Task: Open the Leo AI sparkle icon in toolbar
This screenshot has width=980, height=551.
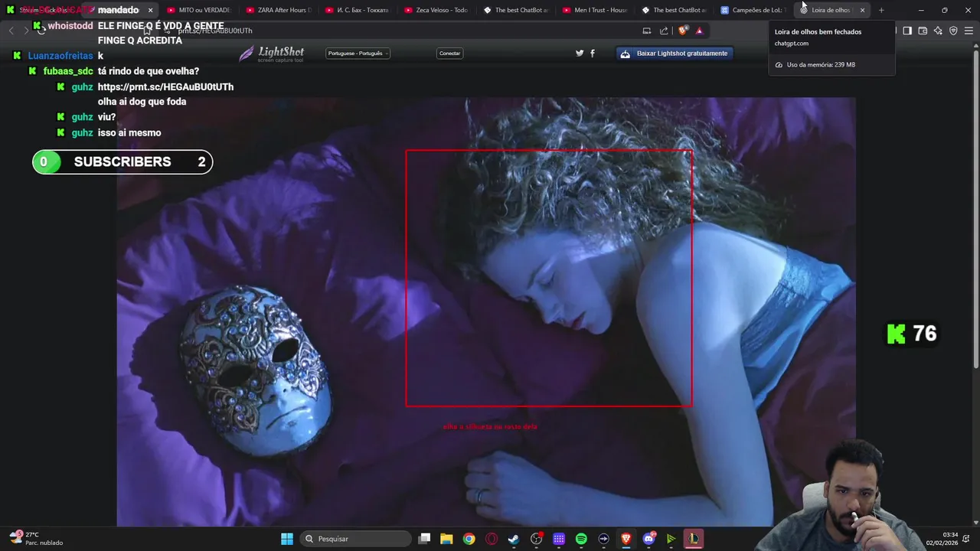Action: pos(938,31)
